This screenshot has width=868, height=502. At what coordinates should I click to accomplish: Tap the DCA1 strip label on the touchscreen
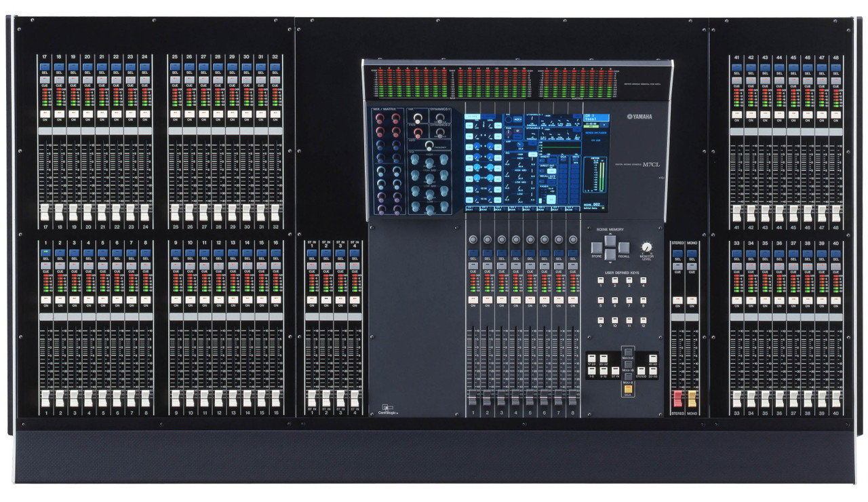(x=472, y=209)
